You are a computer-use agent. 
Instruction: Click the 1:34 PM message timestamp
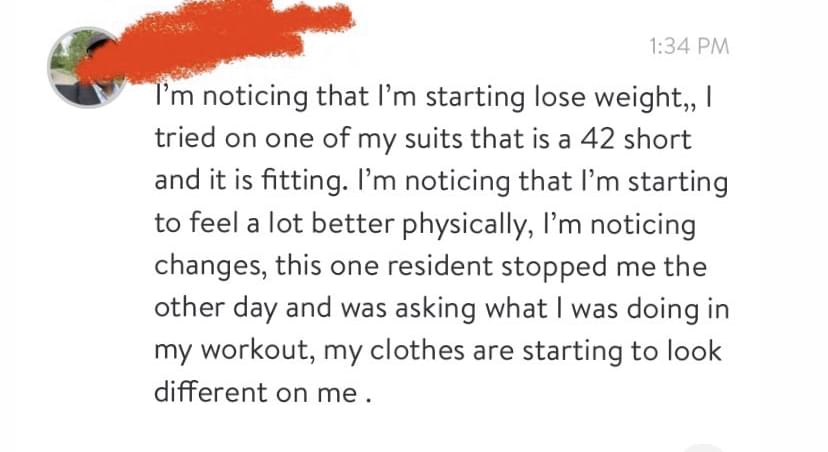(x=689, y=46)
